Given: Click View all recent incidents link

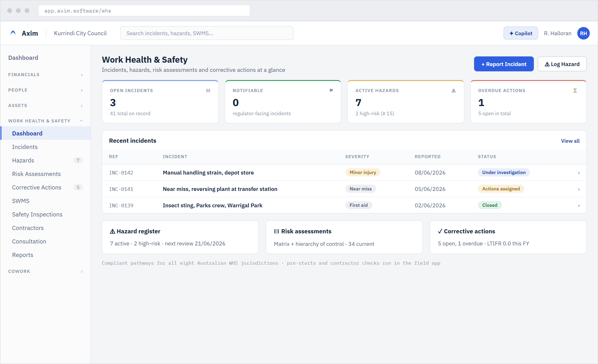Looking at the screenshot, I should (x=570, y=141).
